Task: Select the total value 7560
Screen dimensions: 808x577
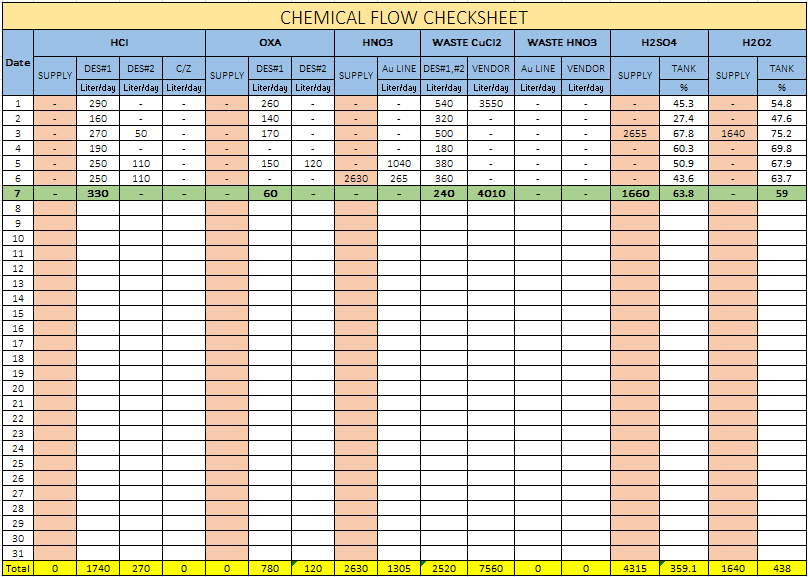Action: (491, 569)
